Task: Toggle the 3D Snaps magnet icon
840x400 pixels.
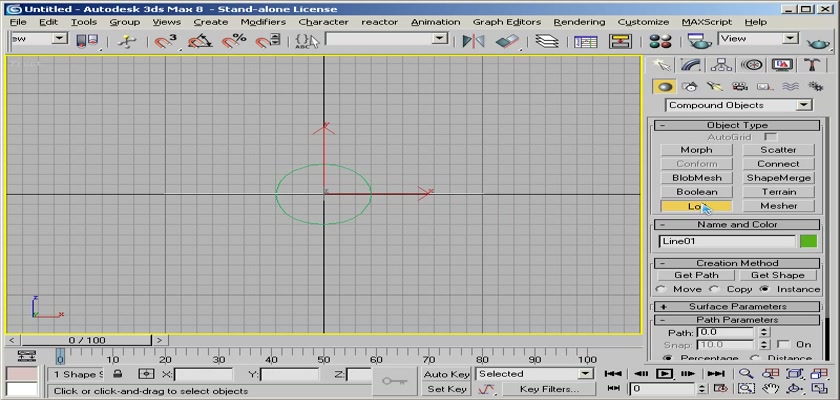Action: click(166, 41)
